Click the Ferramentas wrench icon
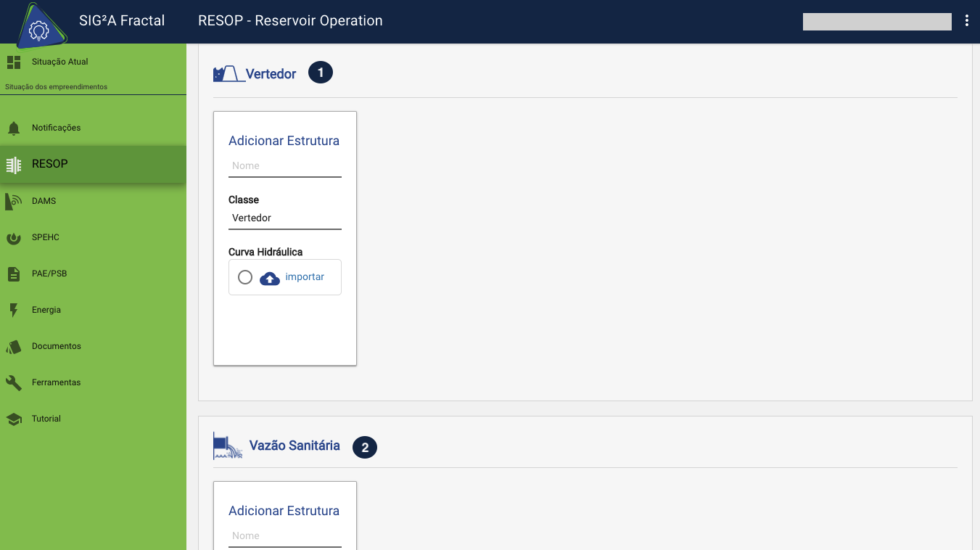 [14, 383]
